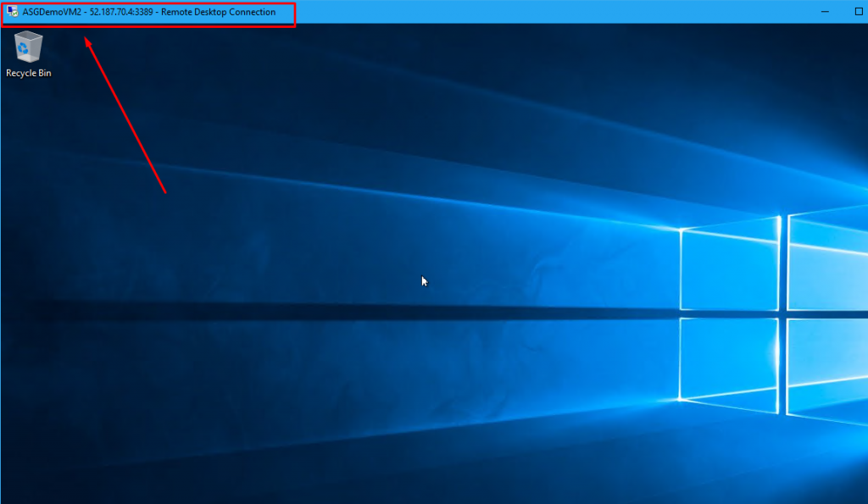The width and height of the screenshot is (868, 504).
Task: Minimize the Remote Desktop Connection window
Action: (825, 12)
